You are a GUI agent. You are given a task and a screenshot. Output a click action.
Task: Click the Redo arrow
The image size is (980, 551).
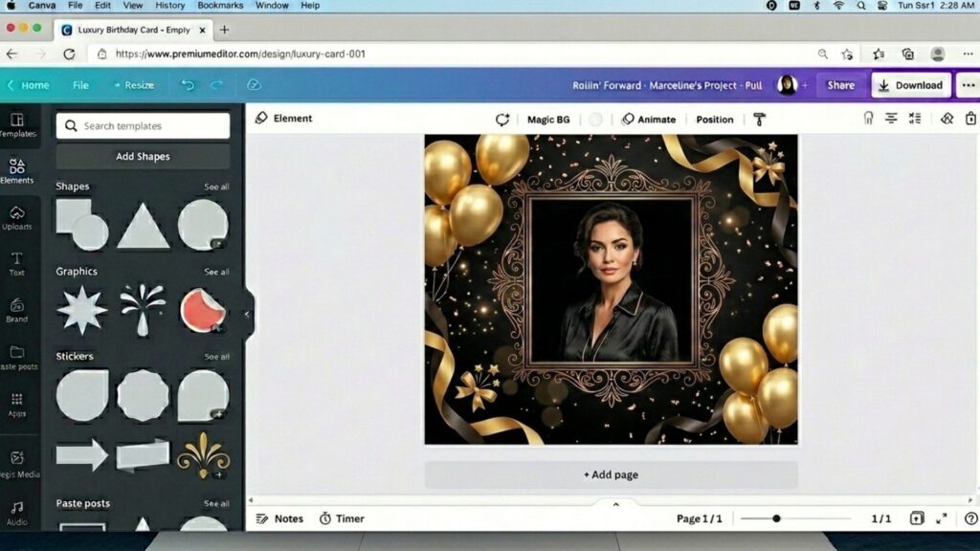coord(216,85)
